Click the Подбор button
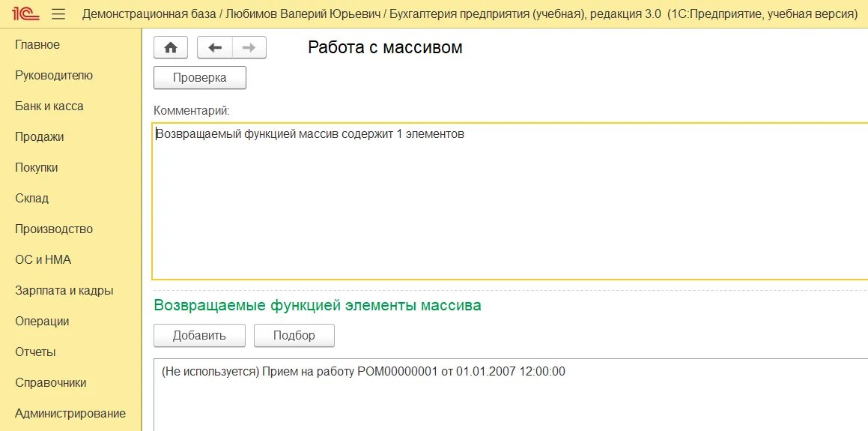The image size is (868, 431). pyautogui.click(x=294, y=335)
